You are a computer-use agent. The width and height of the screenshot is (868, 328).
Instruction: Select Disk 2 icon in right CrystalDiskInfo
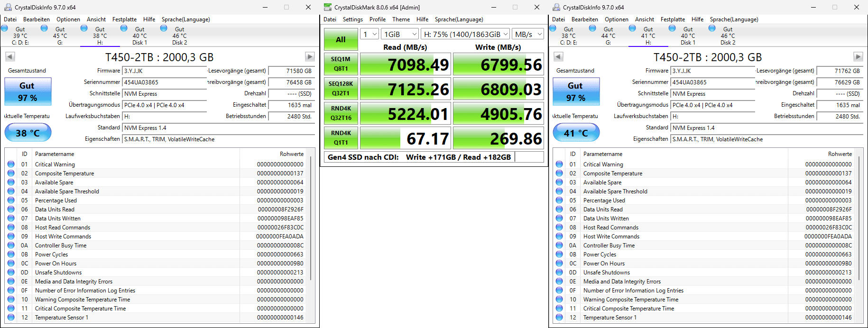click(x=728, y=36)
